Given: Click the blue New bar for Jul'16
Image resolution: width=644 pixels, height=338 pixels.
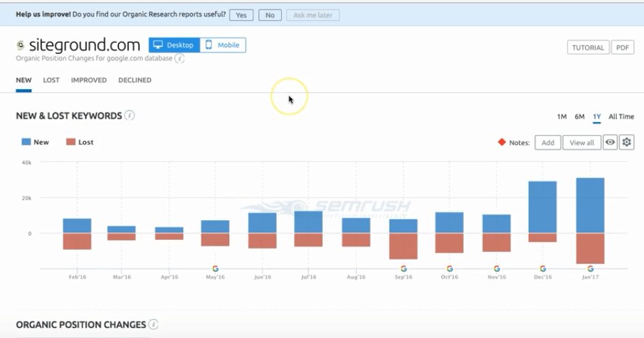Looking at the screenshot, I should click(x=308, y=222).
